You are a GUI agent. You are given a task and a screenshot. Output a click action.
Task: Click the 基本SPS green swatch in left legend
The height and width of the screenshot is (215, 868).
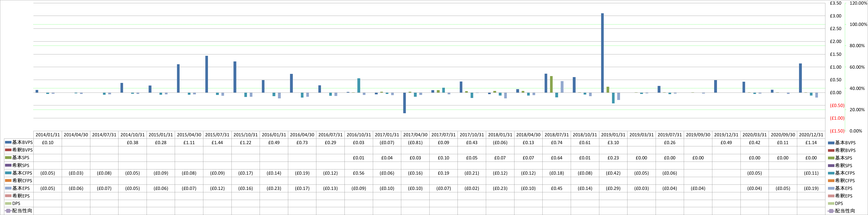[8, 157]
